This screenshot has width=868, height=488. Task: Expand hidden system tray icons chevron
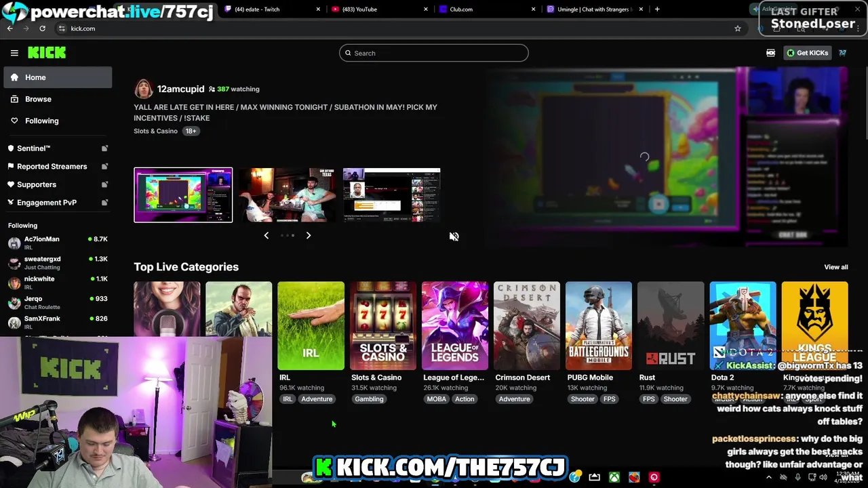pos(769,477)
